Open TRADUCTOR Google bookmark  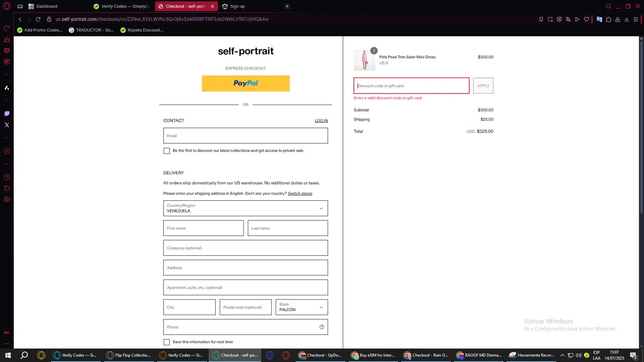pos(91,30)
